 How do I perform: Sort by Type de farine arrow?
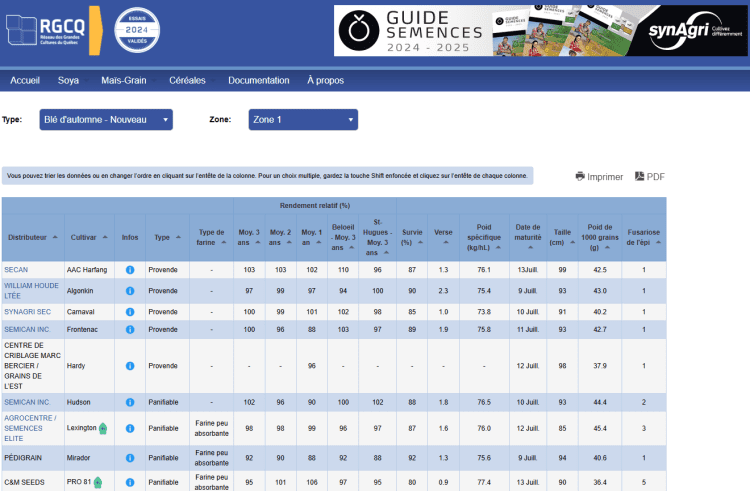[x=223, y=242]
